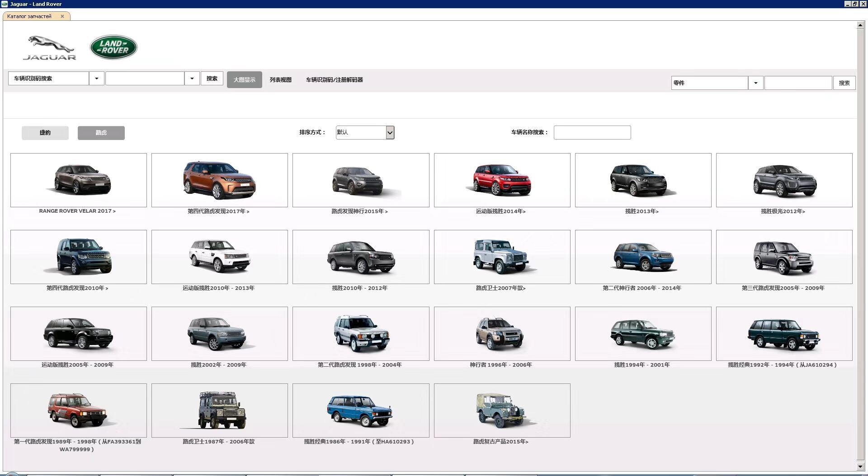Open the black 运动版揽胜2005年-2009年 image
The image size is (868, 476).
79,334
